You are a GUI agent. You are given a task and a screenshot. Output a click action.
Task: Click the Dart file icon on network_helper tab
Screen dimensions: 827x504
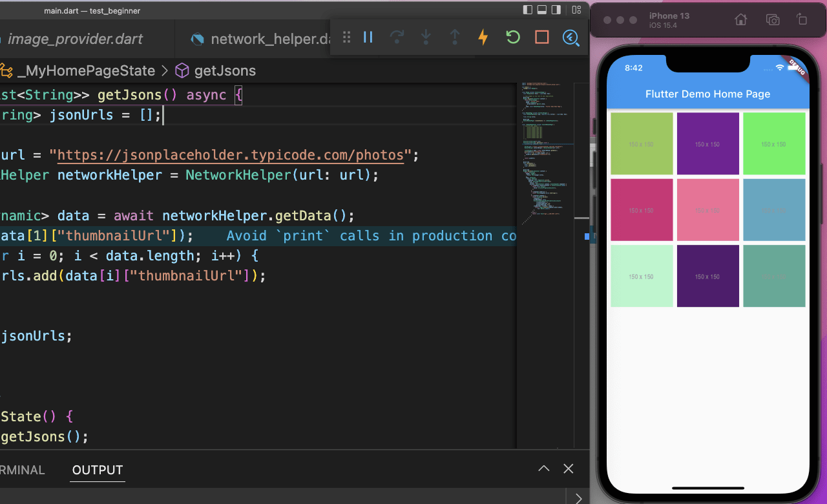(198, 39)
